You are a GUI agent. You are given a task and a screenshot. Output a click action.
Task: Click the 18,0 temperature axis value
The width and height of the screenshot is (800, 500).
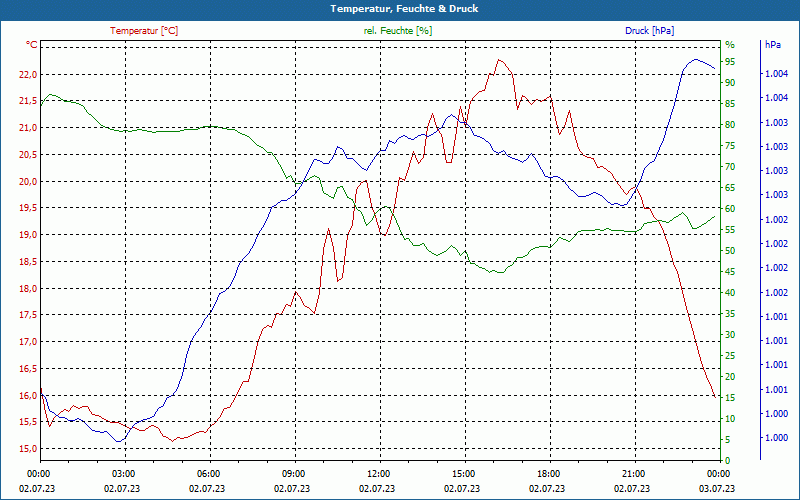pos(29,289)
